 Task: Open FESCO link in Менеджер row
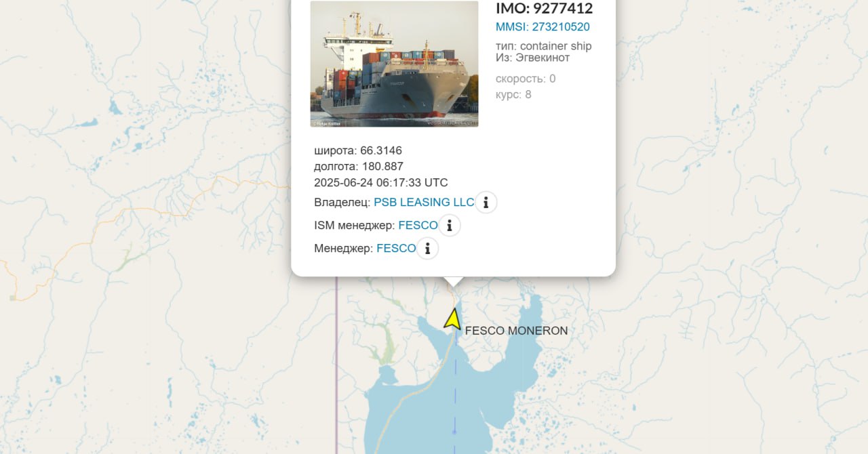[x=396, y=248]
